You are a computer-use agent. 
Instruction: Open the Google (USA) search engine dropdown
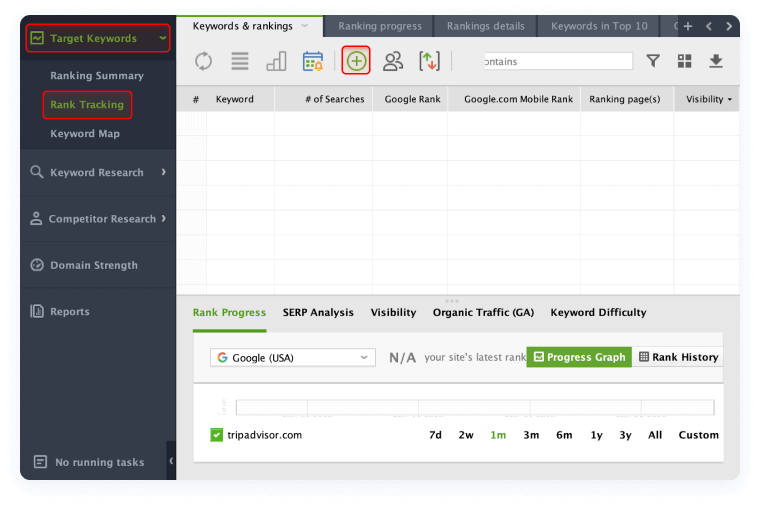293,357
